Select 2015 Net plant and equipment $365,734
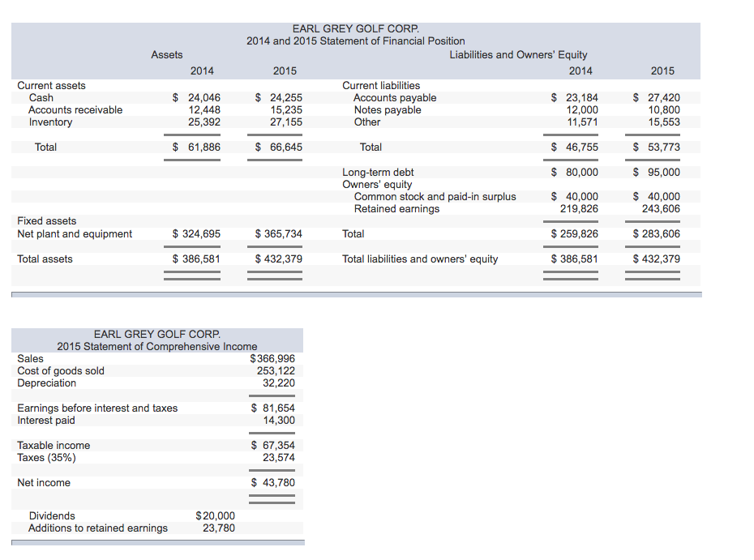Screen dimensions: 754x560 pos(278,233)
